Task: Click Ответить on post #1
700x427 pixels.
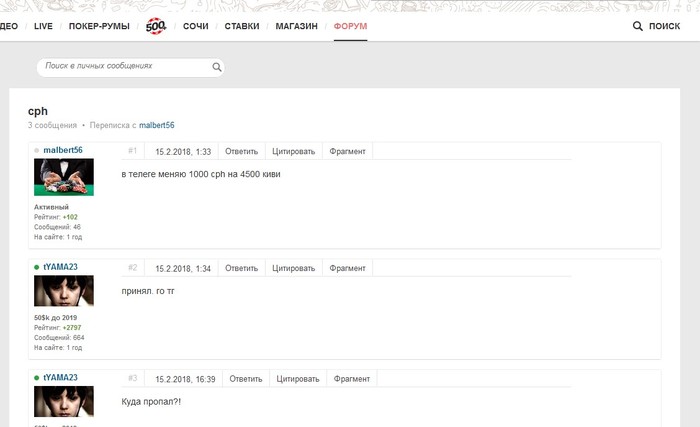Action: (242, 151)
